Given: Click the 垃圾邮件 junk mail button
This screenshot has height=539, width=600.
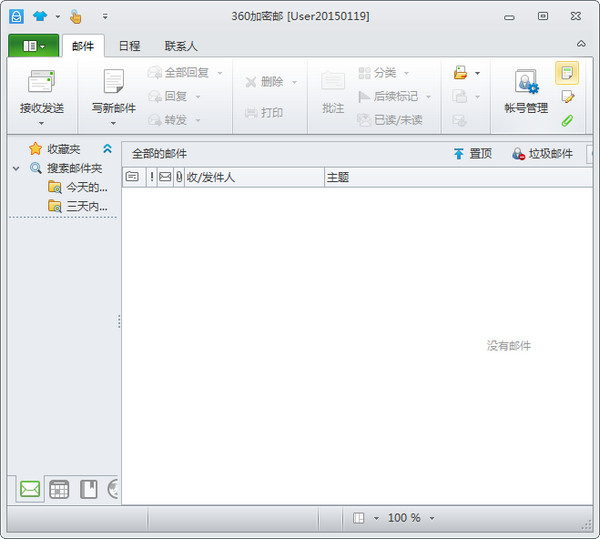Looking at the screenshot, I should tap(542, 154).
